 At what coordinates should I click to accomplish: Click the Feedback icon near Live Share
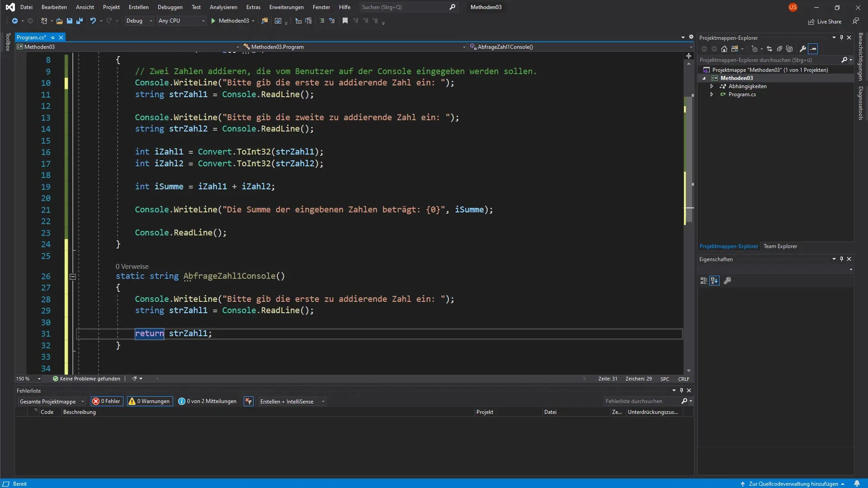[x=856, y=21]
